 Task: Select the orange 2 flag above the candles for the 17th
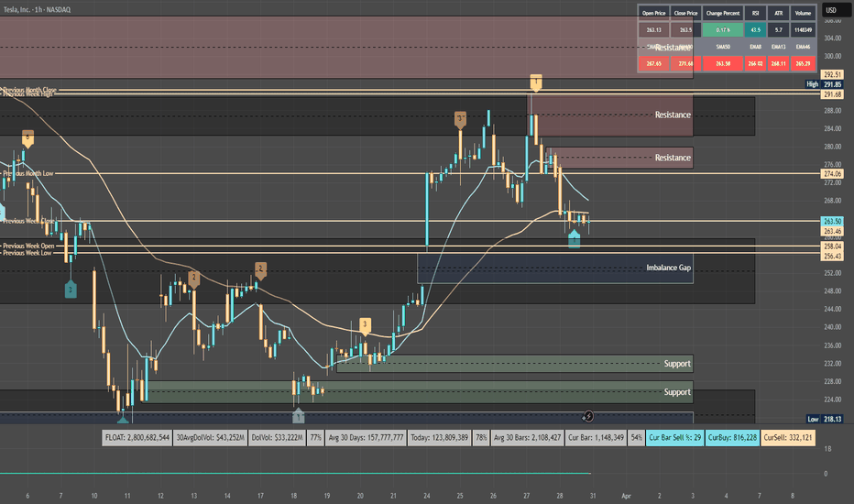point(260,270)
